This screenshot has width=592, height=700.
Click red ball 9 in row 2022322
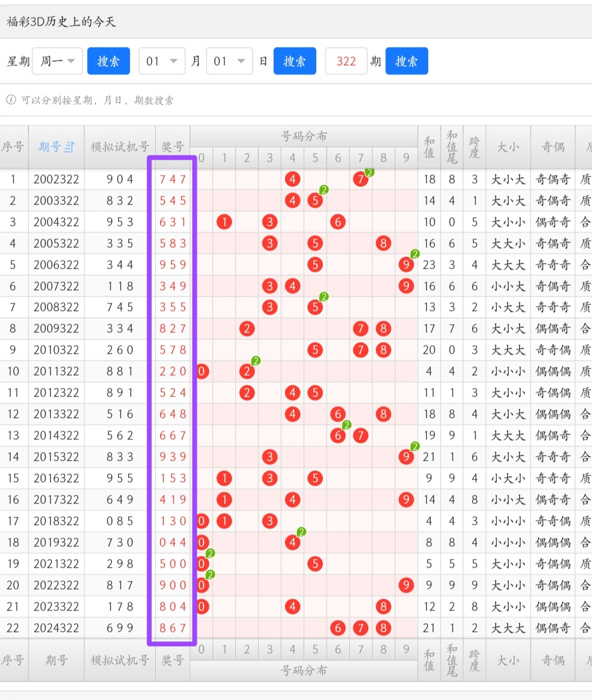[406, 585]
